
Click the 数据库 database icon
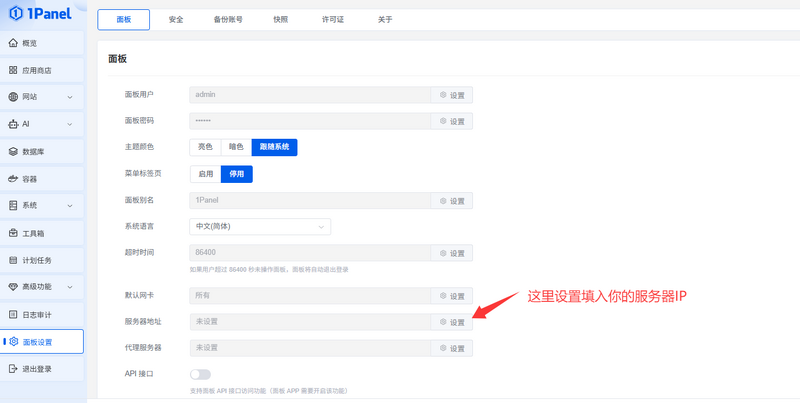(13, 152)
